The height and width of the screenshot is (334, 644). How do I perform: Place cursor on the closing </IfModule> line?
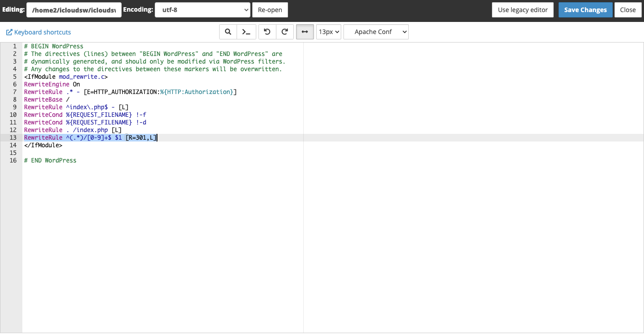43,145
